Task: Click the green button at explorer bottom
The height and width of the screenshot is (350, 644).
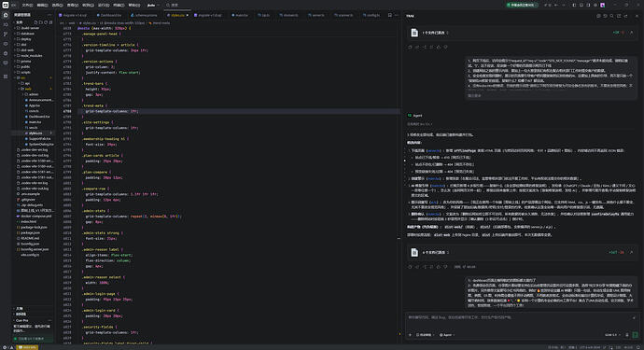Action: 33,339
